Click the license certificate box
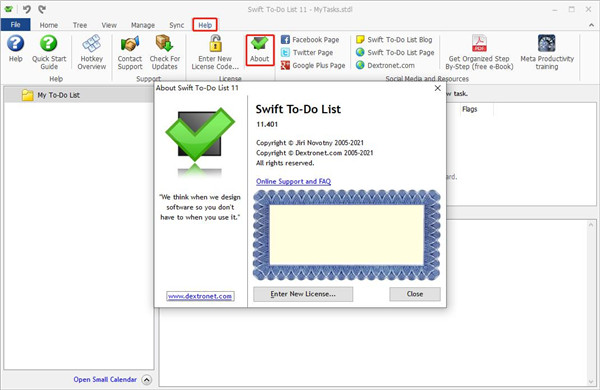The width and height of the screenshot is (600, 390). 347,235
